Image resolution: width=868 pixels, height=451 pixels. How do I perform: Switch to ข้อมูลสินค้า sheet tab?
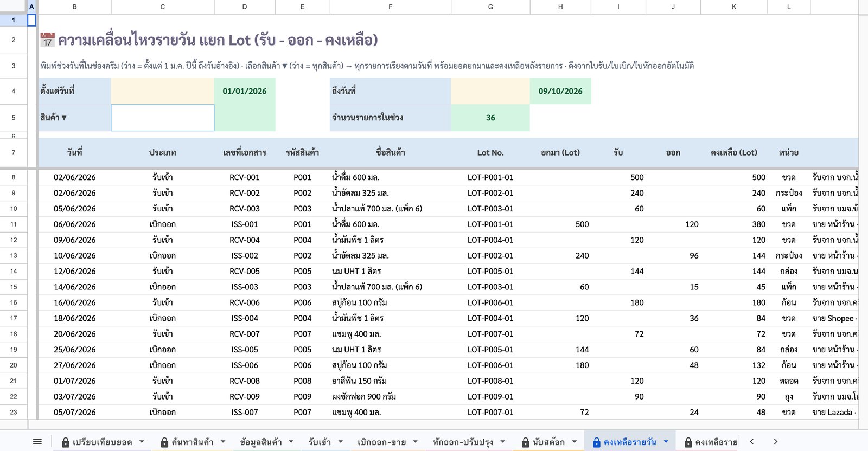[261, 442]
